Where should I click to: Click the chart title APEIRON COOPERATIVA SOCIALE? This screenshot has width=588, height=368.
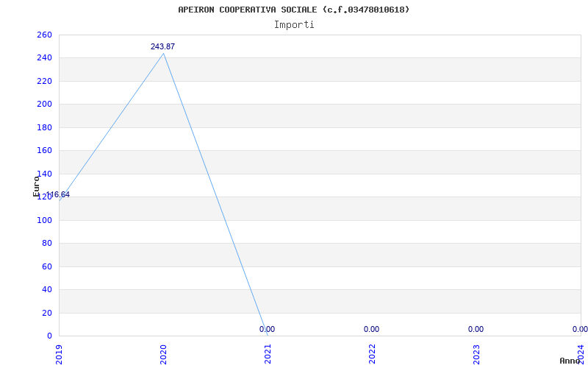point(293,10)
